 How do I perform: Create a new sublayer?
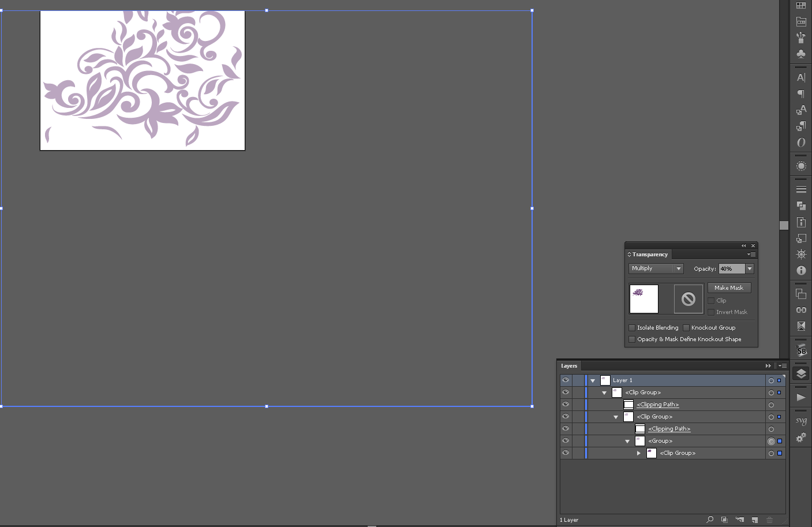pos(739,519)
